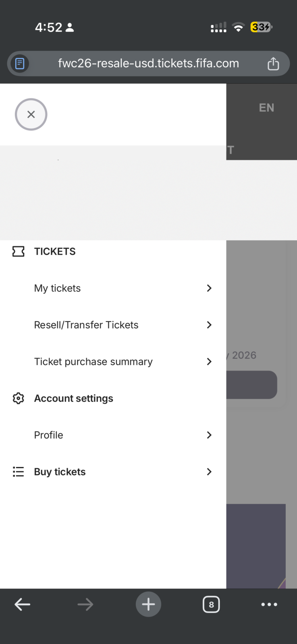Open Ticket purchase summary

point(93,361)
